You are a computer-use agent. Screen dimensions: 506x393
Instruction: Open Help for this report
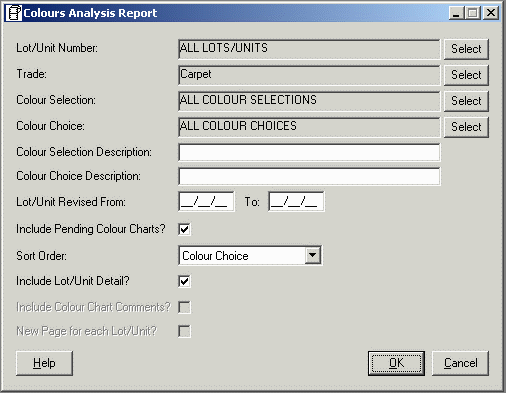(44, 363)
